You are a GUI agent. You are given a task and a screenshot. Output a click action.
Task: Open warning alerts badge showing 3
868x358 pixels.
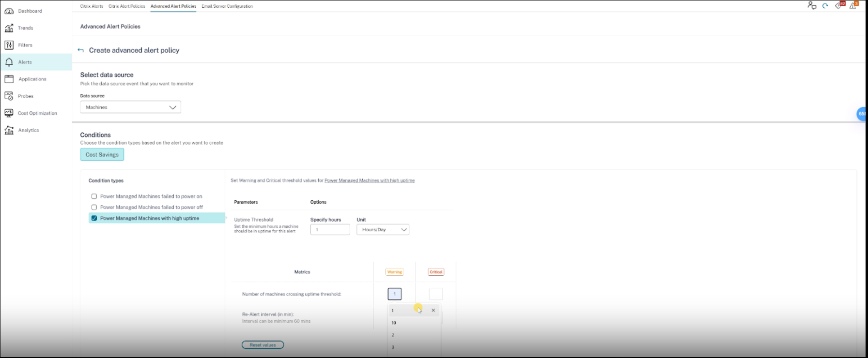(854, 5)
